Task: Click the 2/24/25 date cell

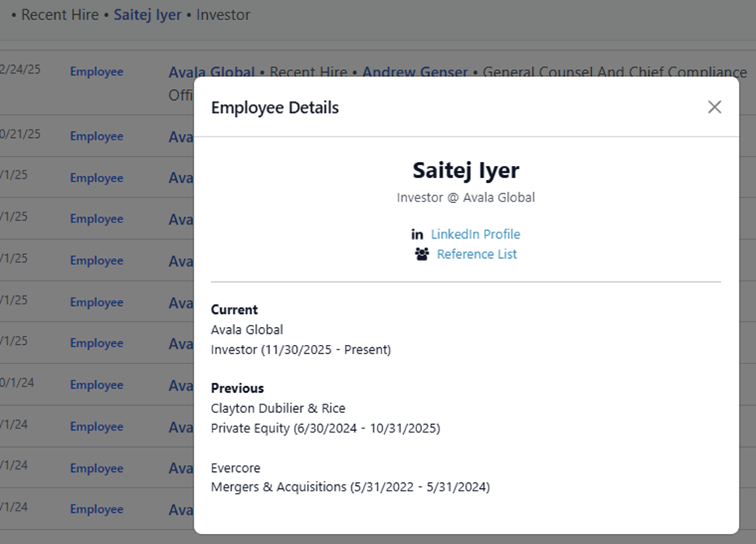Action: (20, 70)
